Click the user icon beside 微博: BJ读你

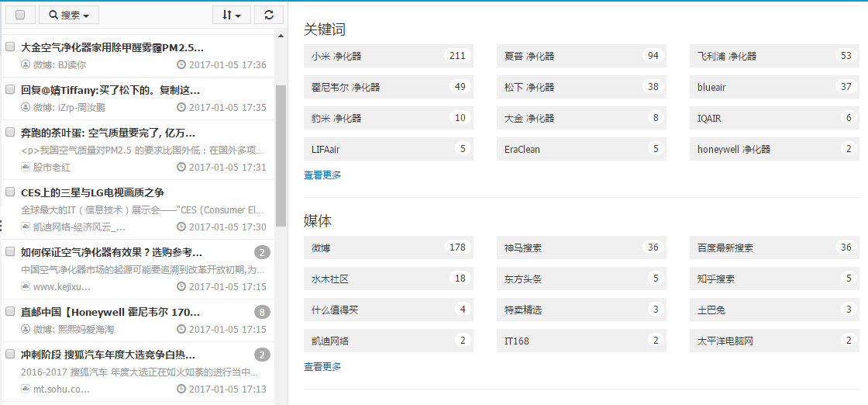tap(26, 65)
